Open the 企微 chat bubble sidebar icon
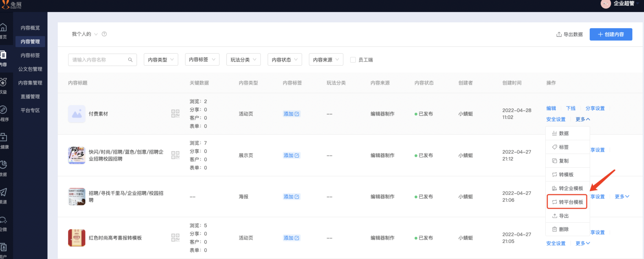Screen dimensions: 644x259 [3, 220]
